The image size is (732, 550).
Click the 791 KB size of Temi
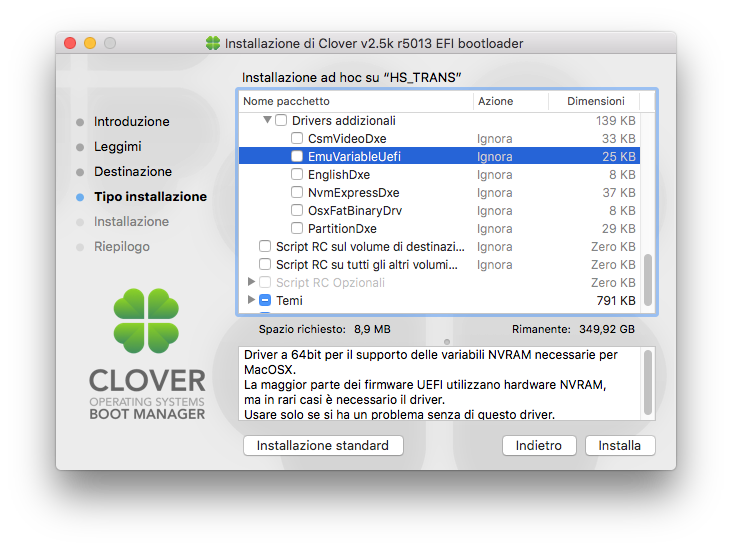(x=616, y=301)
